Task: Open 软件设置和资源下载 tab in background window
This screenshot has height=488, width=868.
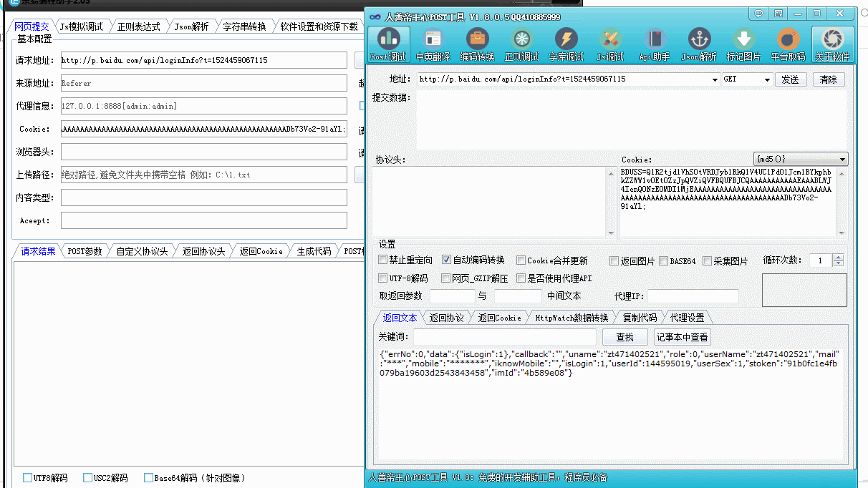Action: pos(319,26)
